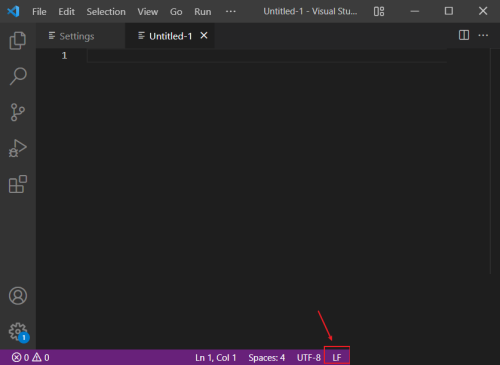Open the Edit menu
The image size is (500, 365).
(x=66, y=12)
